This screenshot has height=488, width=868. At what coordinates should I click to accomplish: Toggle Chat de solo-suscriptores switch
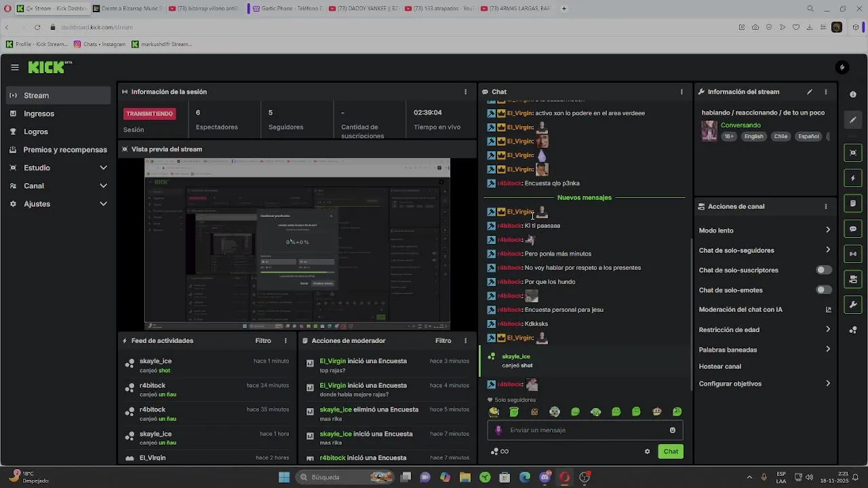tap(824, 270)
